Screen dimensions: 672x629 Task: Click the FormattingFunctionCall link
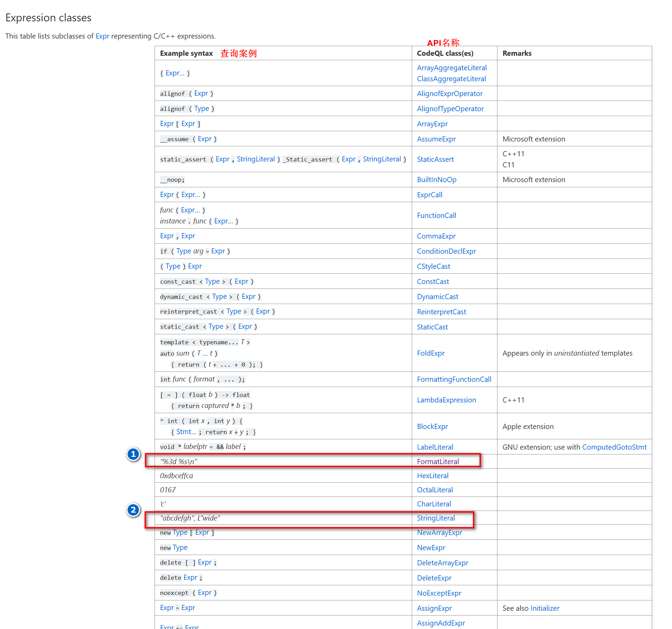point(454,379)
